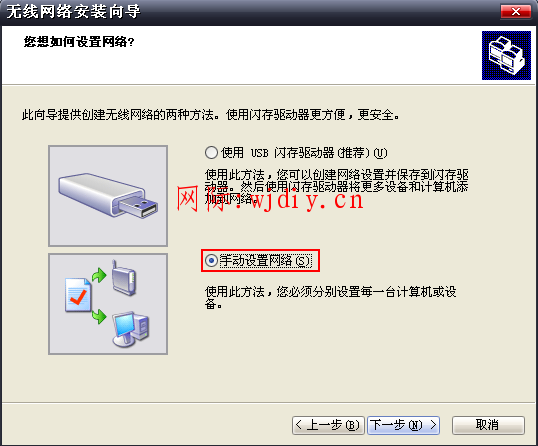Click the upper green arrow icon
Image resolution: width=538 pixels, height=446 pixels.
(x=99, y=275)
